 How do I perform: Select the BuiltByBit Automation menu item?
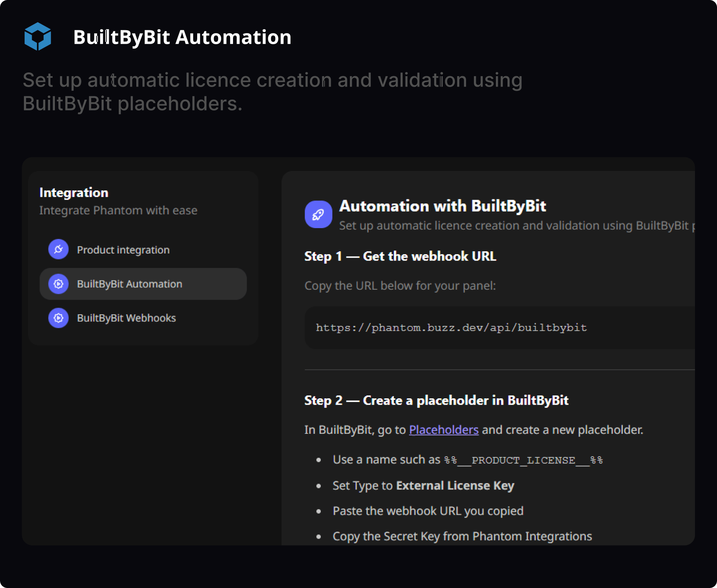[129, 284]
